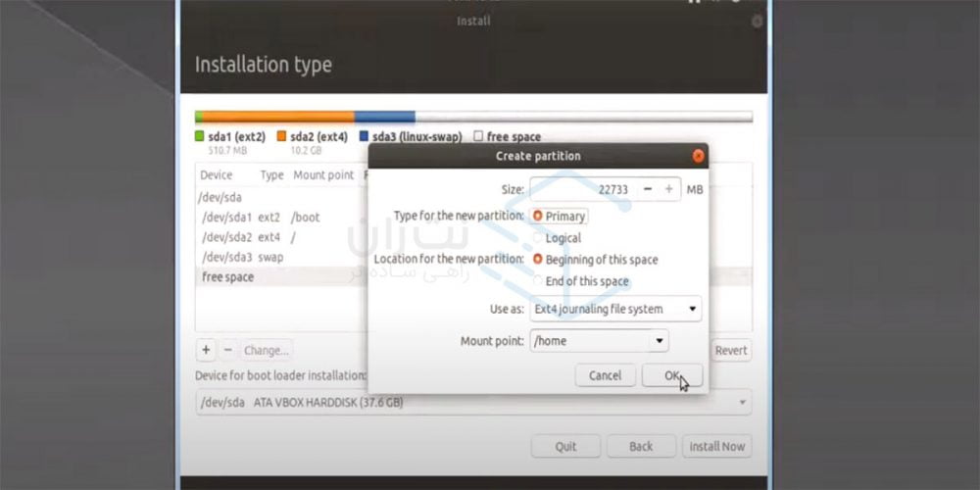This screenshot has width=980, height=490.
Task: Increase partition size with the plus button
Action: [668, 189]
